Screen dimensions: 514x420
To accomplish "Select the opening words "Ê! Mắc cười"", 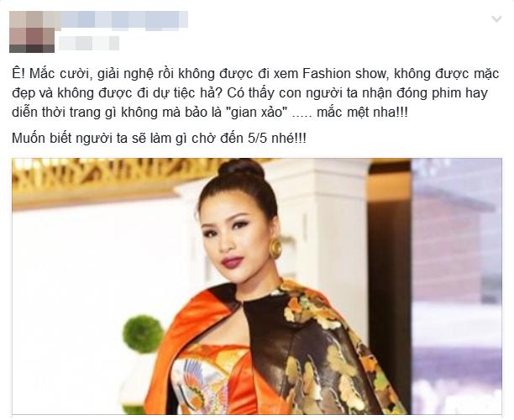I will pos(50,74).
